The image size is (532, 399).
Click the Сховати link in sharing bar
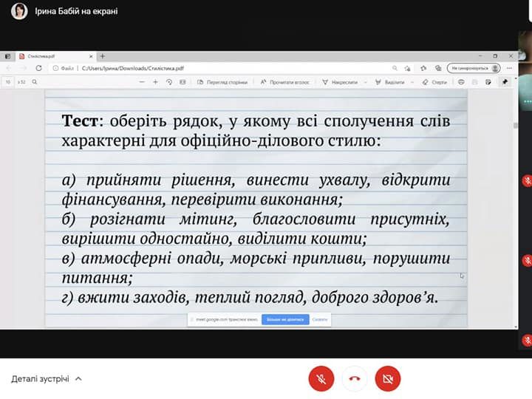coord(320,320)
